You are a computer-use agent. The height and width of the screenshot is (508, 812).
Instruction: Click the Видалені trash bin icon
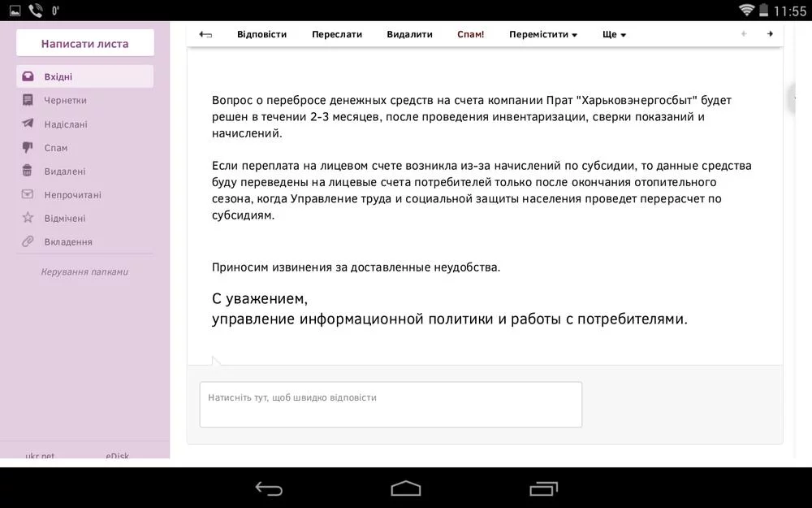pyautogui.click(x=28, y=170)
